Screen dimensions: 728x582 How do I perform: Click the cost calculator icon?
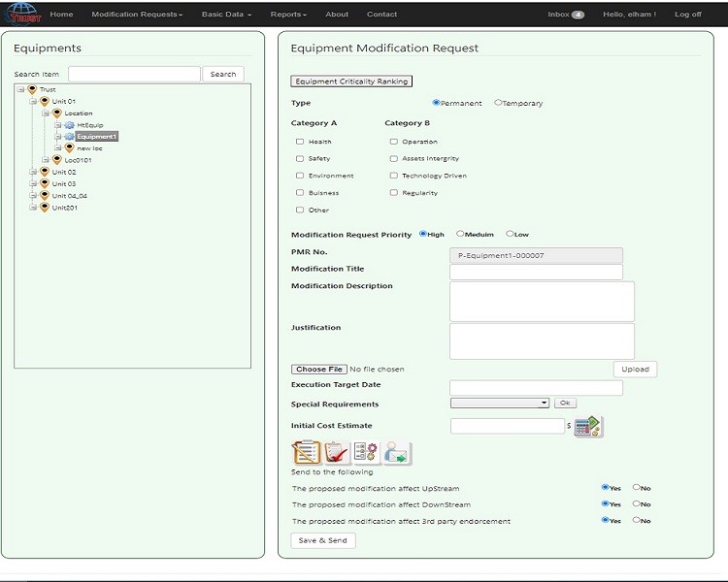pyautogui.click(x=587, y=426)
